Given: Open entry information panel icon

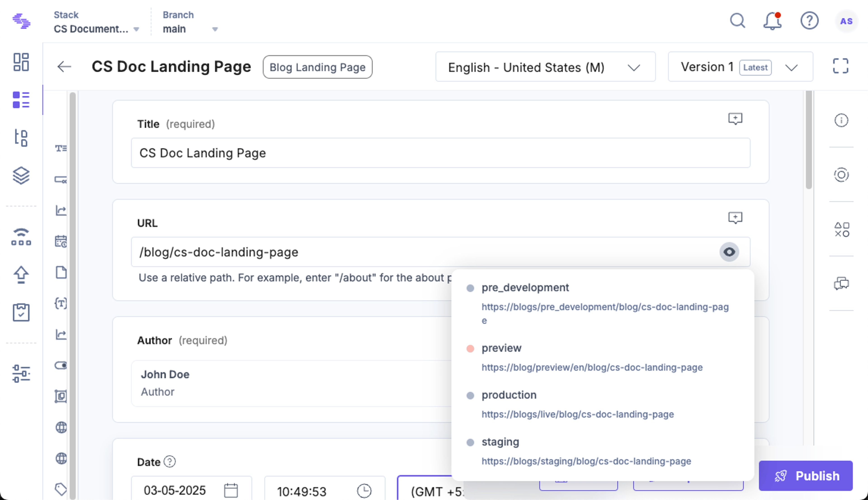Looking at the screenshot, I should pyautogui.click(x=842, y=121).
